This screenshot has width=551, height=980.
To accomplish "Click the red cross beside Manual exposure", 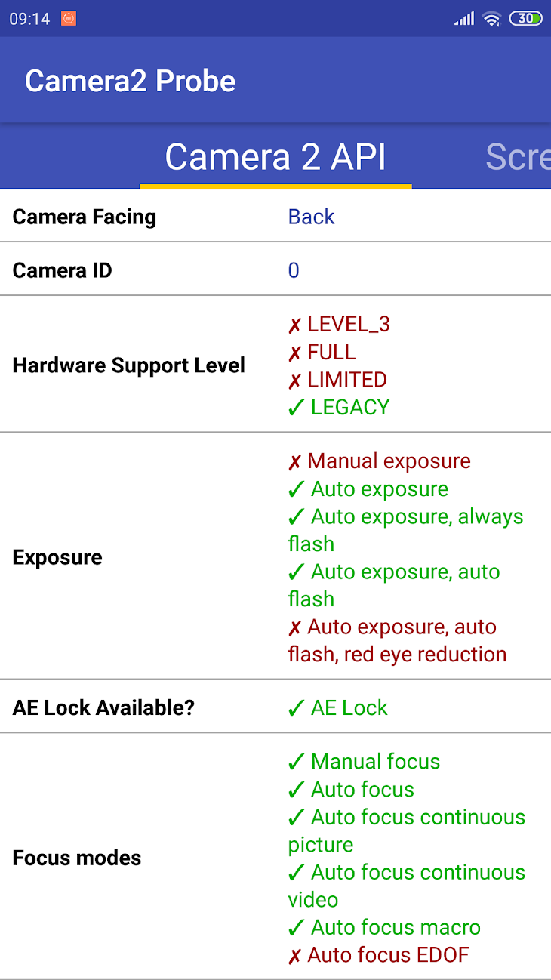I will (294, 462).
